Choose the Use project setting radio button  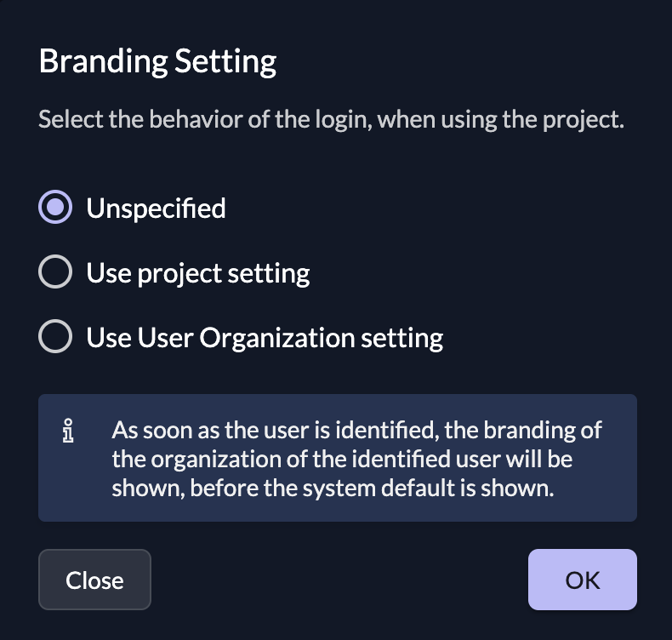(x=55, y=272)
